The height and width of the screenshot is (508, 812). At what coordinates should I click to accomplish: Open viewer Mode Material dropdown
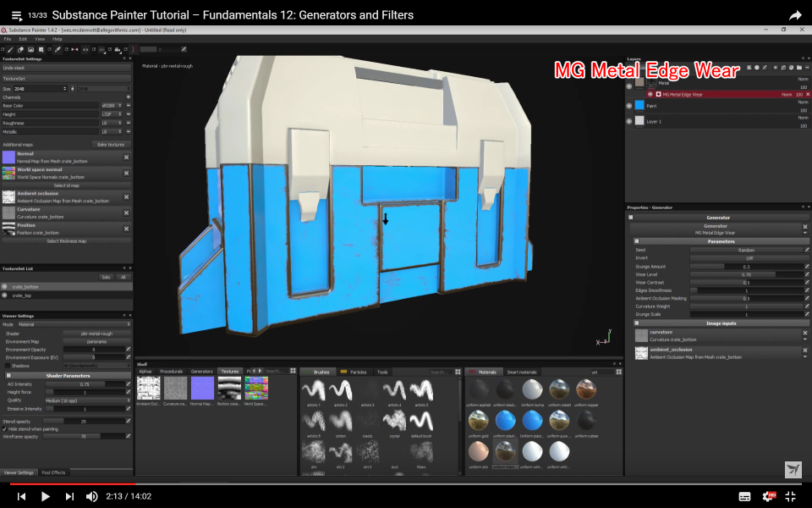tap(74, 324)
